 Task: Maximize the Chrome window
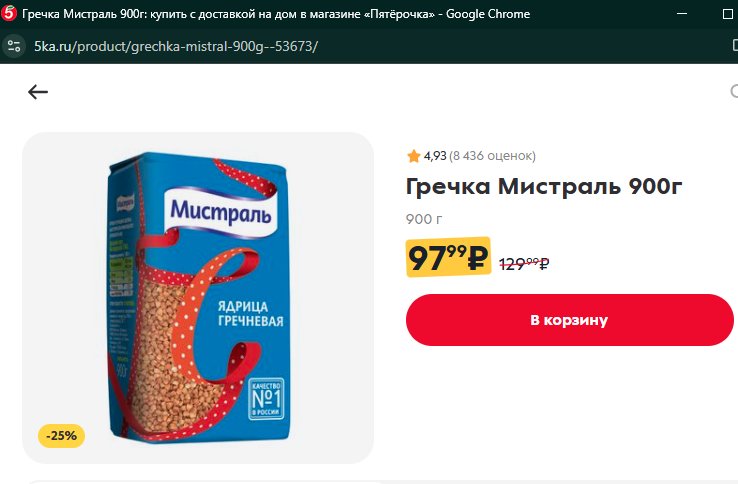pyautogui.click(x=728, y=14)
